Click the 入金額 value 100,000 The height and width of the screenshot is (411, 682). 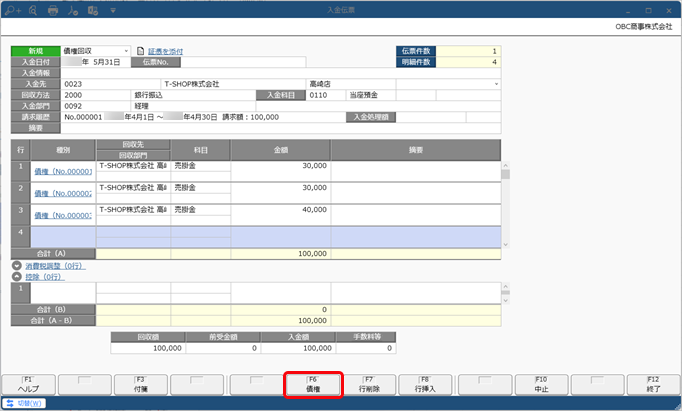click(x=298, y=348)
